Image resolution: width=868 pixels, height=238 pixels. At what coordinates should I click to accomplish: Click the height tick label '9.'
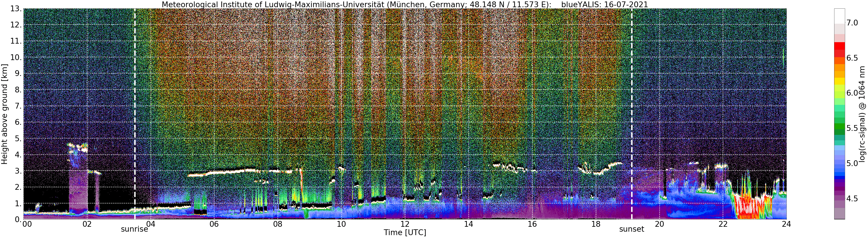pos(18,73)
